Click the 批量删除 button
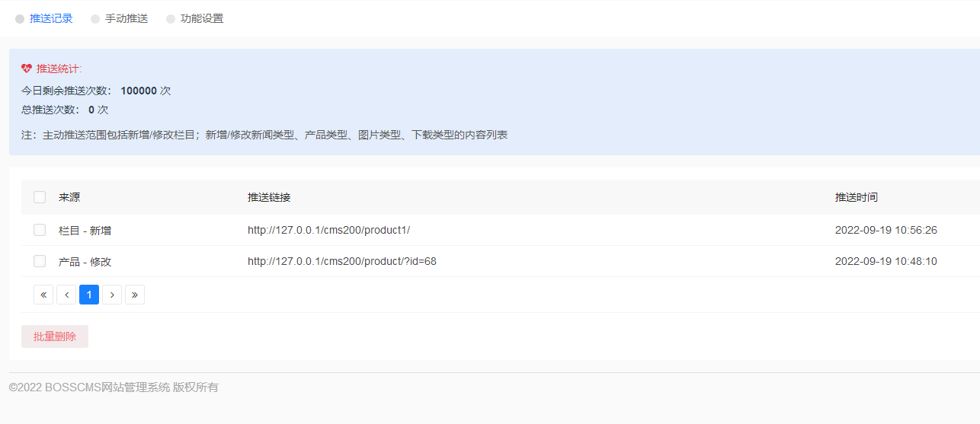This screenshot has width=980, height=424. pyautogui.click(x=55, y=336)
